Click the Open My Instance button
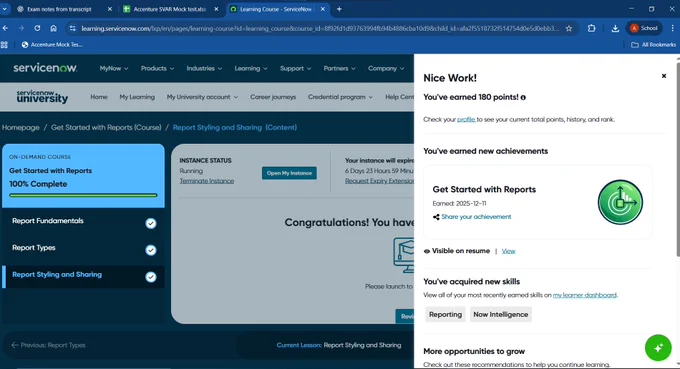 point(289,173)
